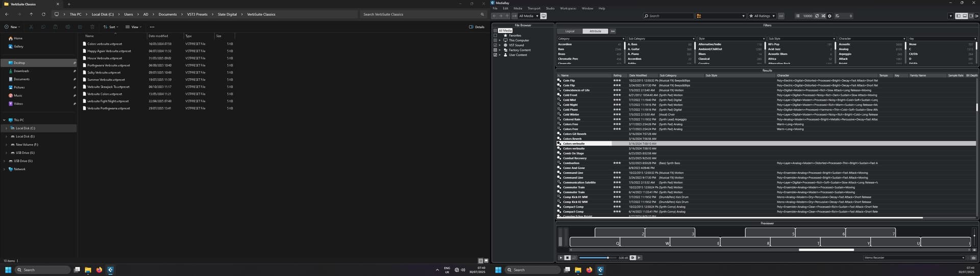
Task: Toggle first window layout button in MediaBay
Action: point(958,16)
